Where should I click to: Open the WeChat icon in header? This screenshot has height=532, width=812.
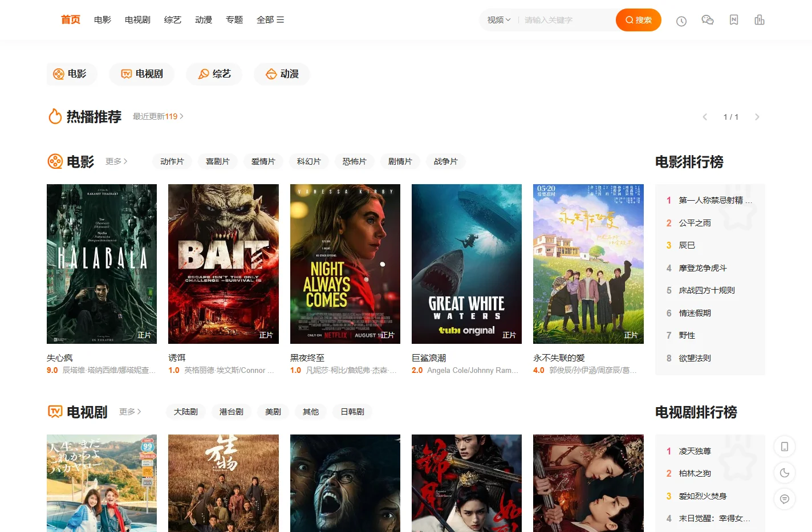(708, 20)
